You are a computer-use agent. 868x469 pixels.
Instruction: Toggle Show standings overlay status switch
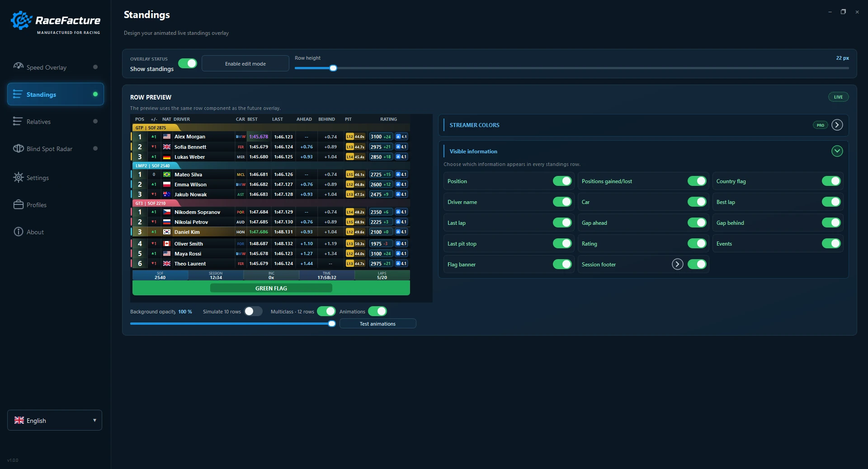(188, 63)
